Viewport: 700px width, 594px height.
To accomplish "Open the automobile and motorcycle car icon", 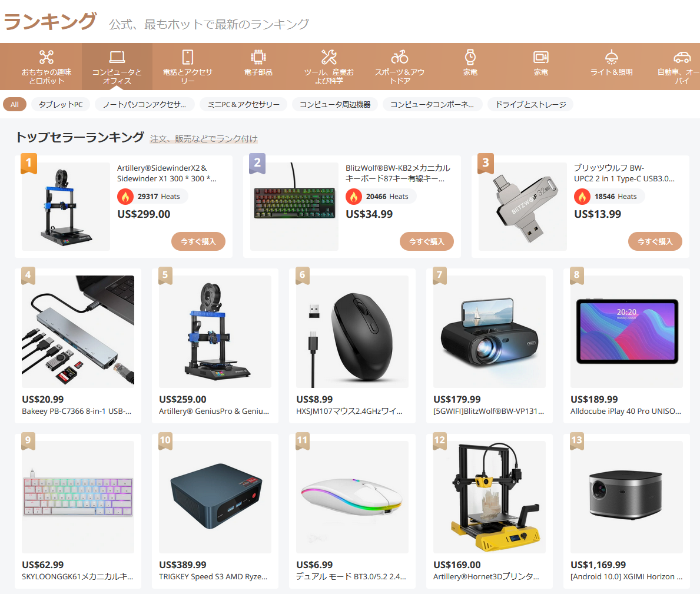I will 682,57.
